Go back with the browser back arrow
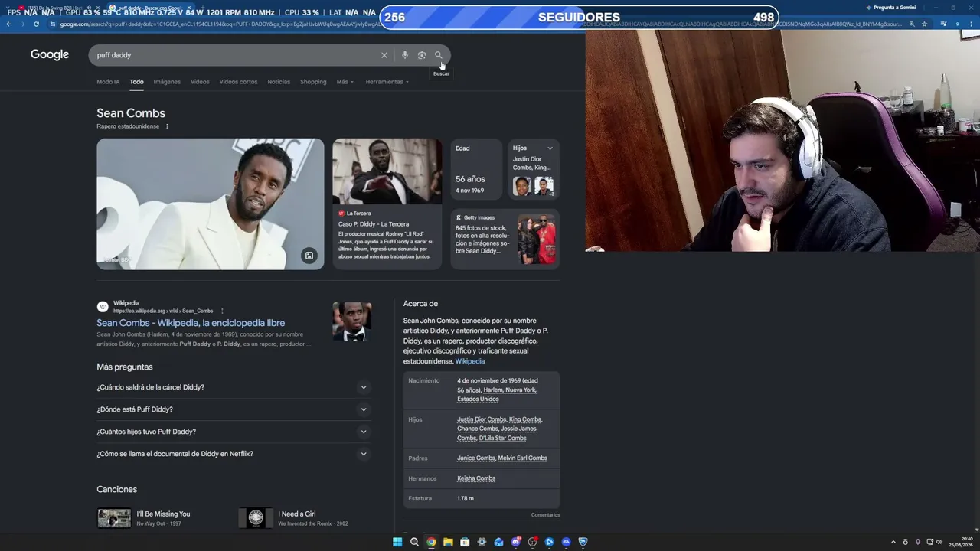Image resolution: width=980 pixels, height=551 pixels. click(8, 24)
